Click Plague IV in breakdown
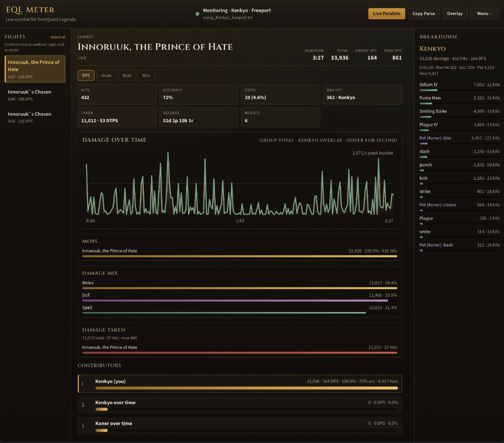The height and width of the screenshot is (443, 504). coord(459,127)
